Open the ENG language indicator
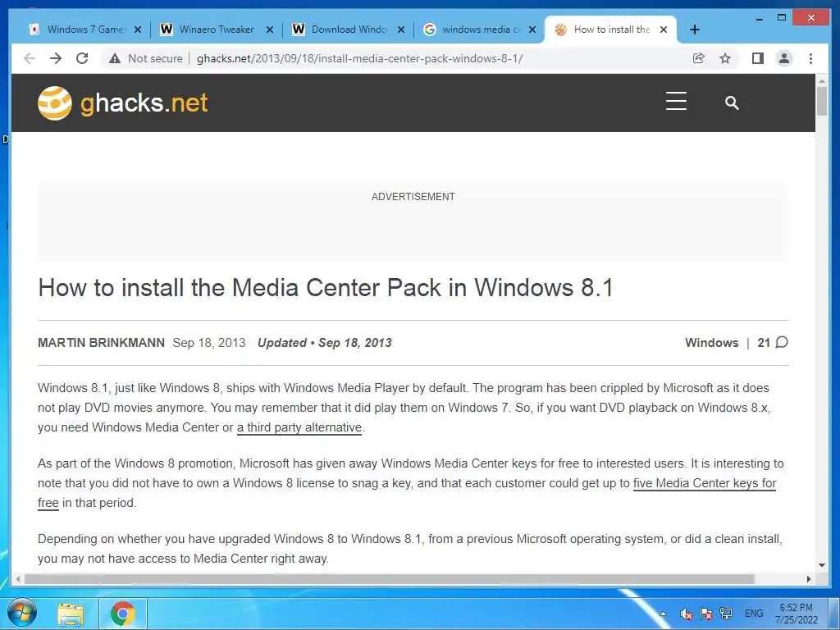The image size is (840, 630). 754,614
